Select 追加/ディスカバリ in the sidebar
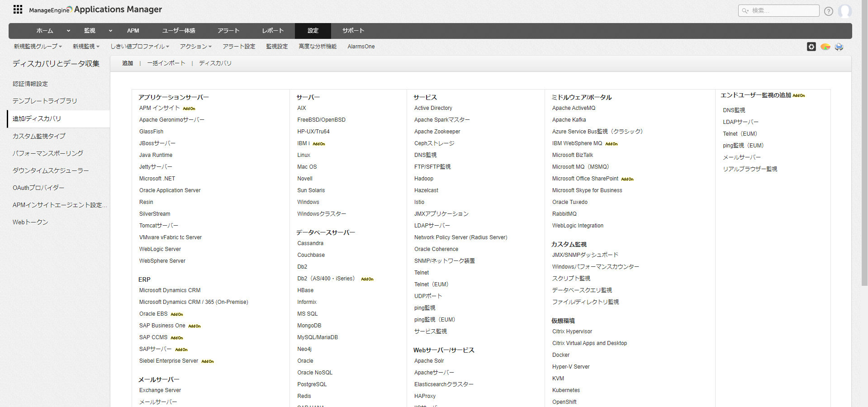This screenshot has height=407, width=868. coord(58,118)
